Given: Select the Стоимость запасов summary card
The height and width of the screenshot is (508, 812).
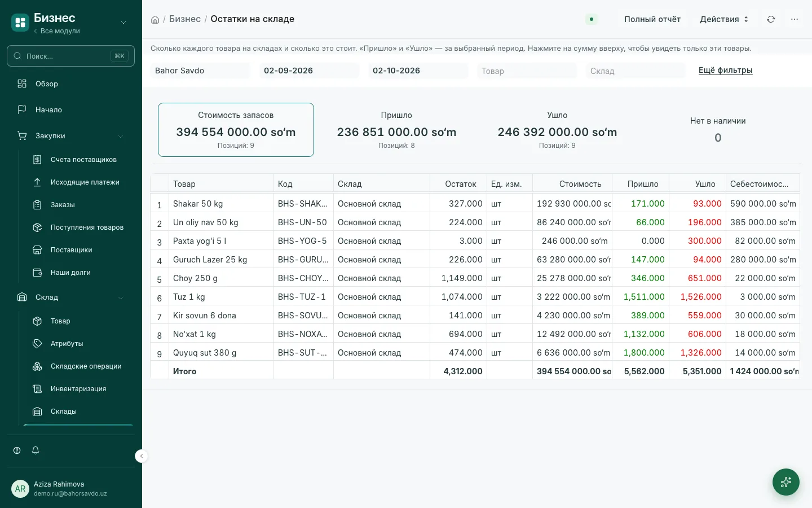Looking at the screenshot, I should [236, 130].
